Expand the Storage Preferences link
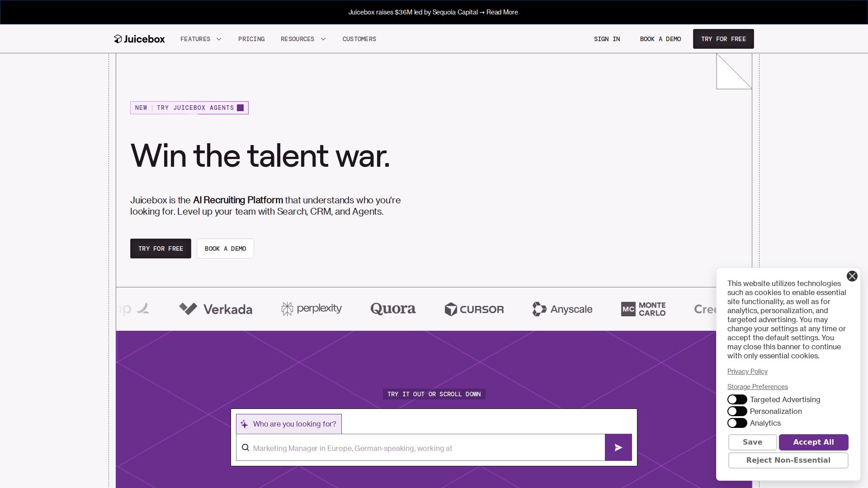The image size is (868, 488). 757,387
